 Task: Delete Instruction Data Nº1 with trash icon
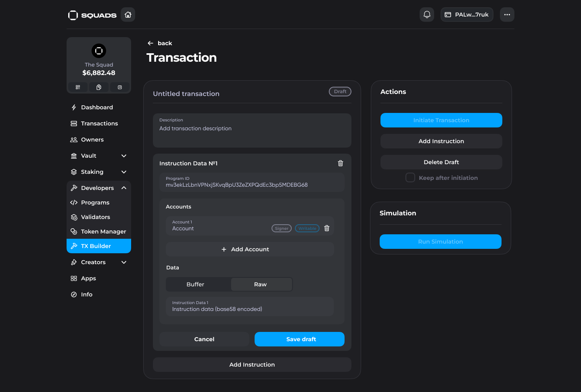point(340,163)
